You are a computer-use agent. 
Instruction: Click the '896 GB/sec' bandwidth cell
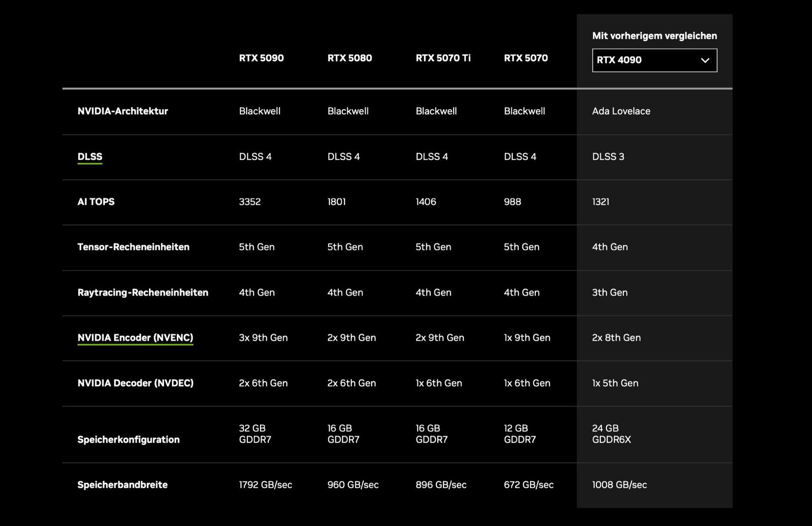[x=441, y=485]
